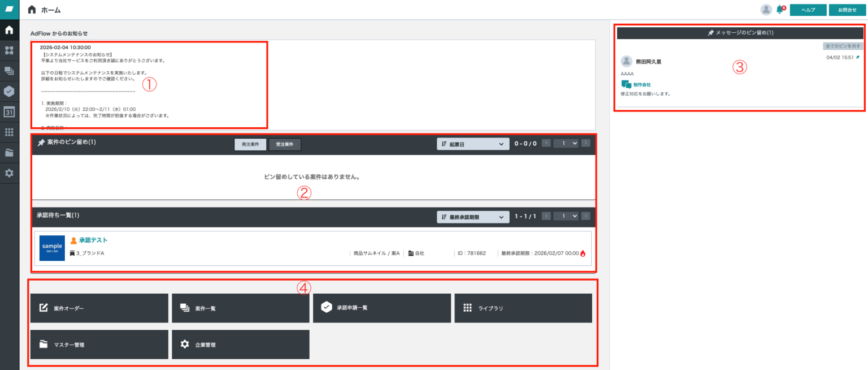The image size is (868, 370).
Task: Click the pin icon in メッセージのピン留め header
Action: pos(711,33)
